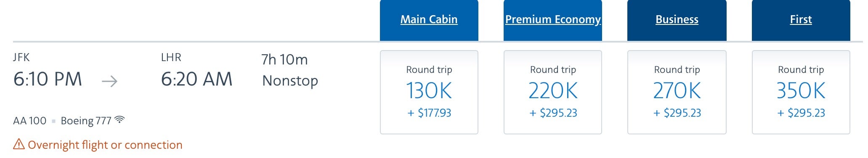Click the overnight flight warning triangle icon

(x=19, y=145)
